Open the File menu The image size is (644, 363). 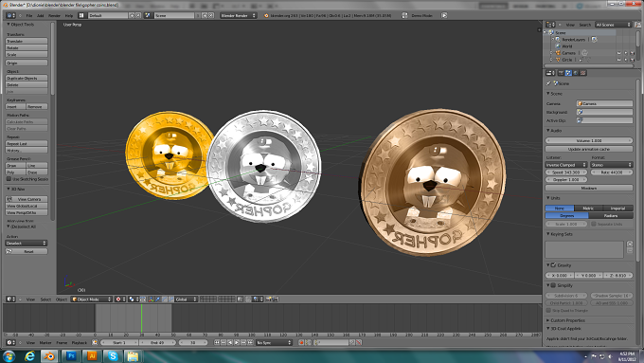pyautogui.click(x=29, y=15)
